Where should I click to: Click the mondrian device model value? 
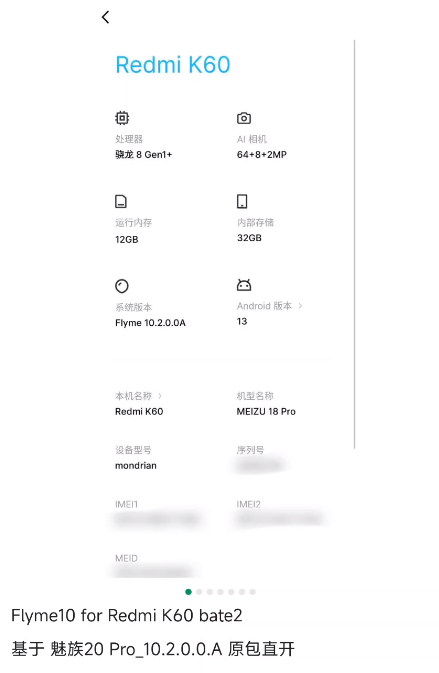click(x=136, y=466)
